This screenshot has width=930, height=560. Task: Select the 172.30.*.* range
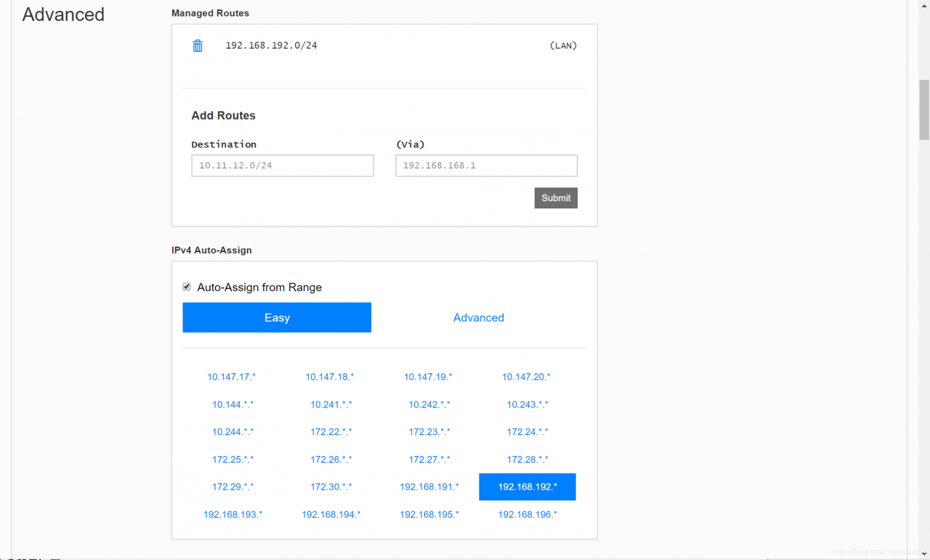pyautogui.click(x=331, y=487)
